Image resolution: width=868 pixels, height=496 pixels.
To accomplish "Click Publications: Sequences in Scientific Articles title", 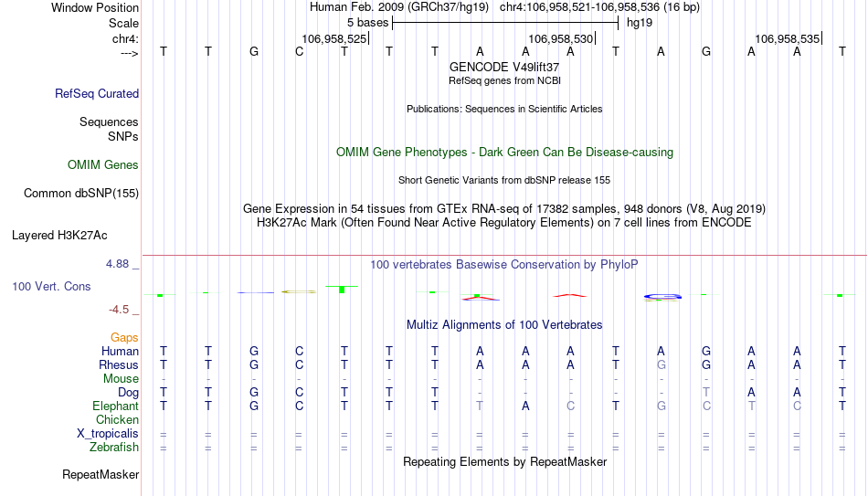I will click(504, 109).
